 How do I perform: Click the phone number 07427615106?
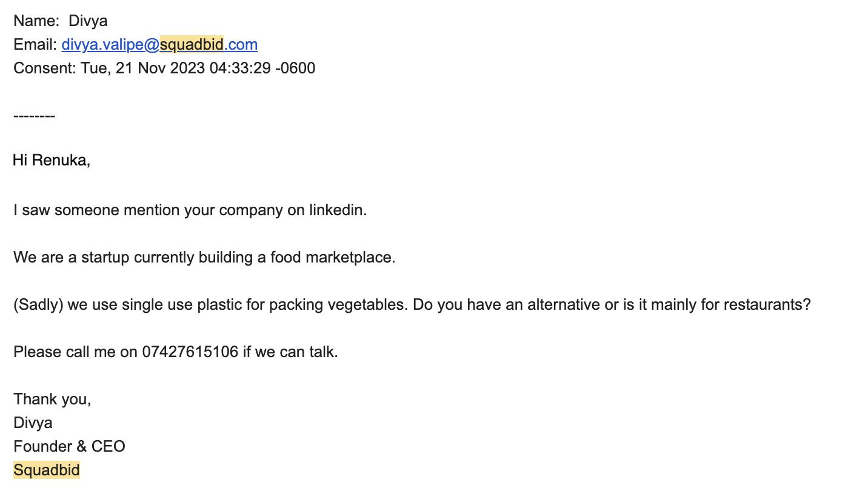click(x=190, y=352)
